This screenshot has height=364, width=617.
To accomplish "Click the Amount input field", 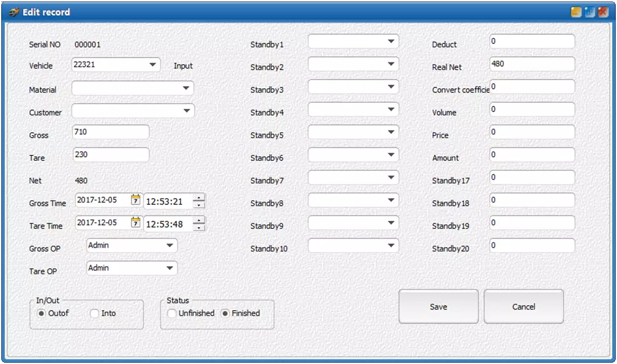I will [532, 155].
